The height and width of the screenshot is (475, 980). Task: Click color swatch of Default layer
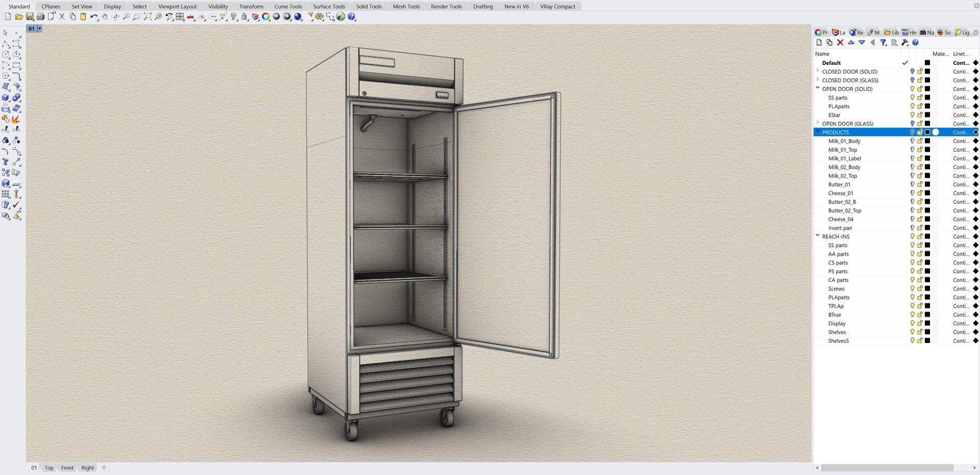coord(927,63)
